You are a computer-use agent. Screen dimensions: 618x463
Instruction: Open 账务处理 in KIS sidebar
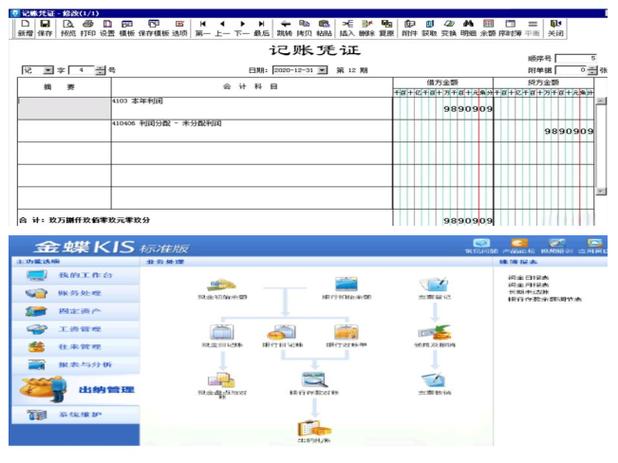[76, 293]
